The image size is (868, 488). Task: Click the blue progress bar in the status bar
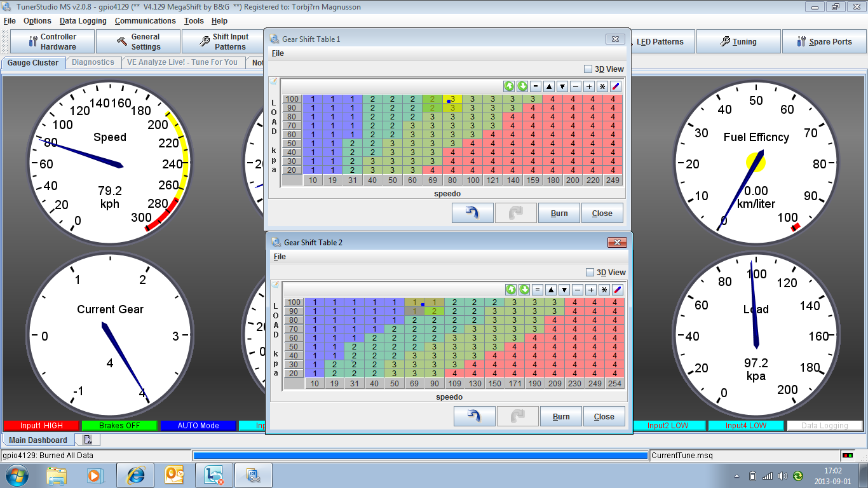421,456
